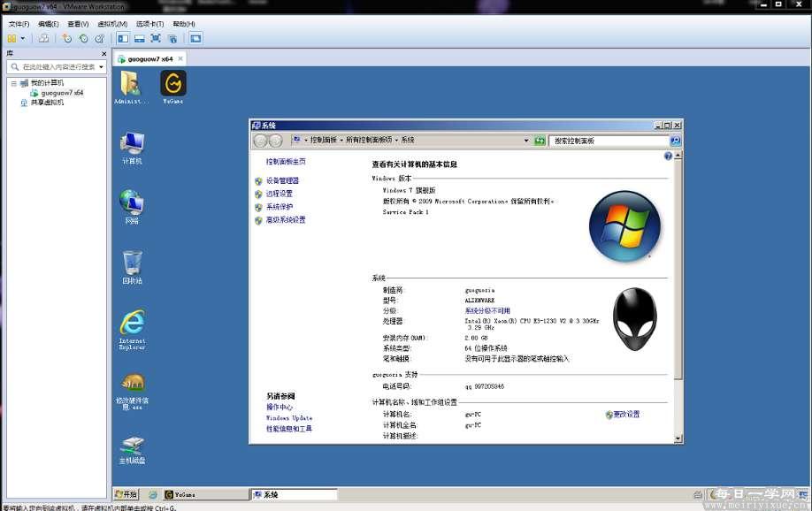Open 控制面板主页 link
812x511 pixels.
pyautogui.click(x=286, y=162)
